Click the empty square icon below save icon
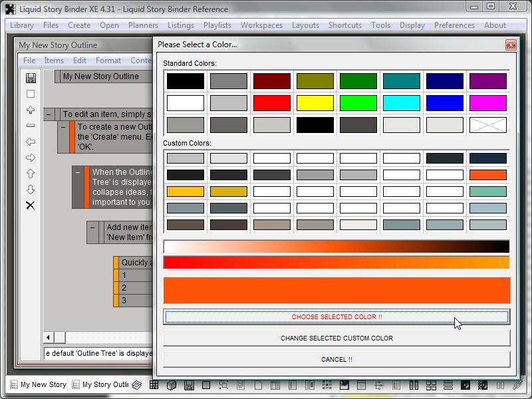This screenshot has width=532, height=399. [31, 94]
